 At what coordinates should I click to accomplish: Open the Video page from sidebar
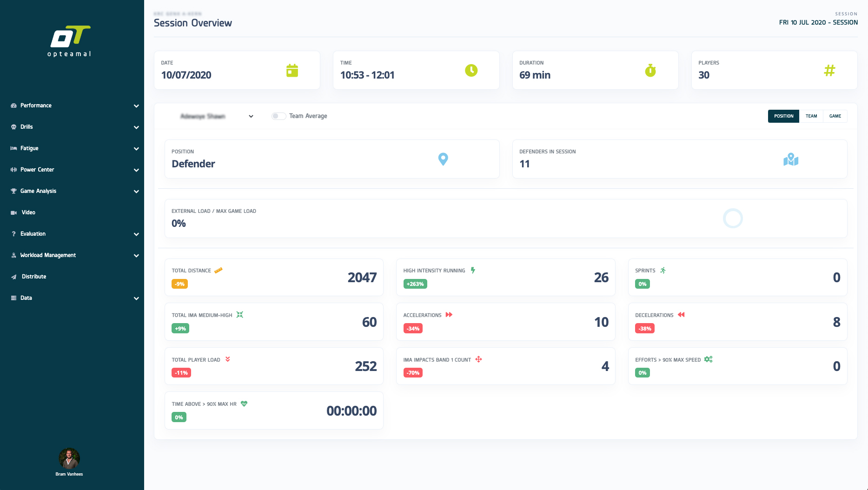[x=28, y=212]
